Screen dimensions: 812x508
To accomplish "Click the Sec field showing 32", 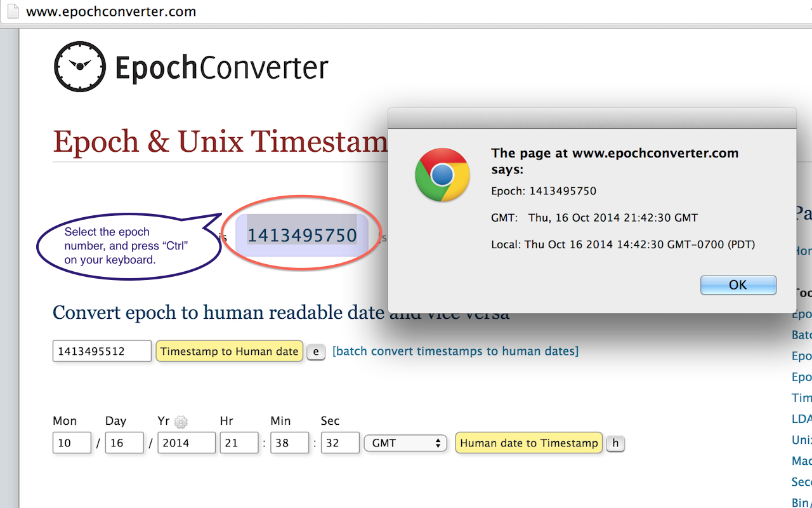I will pyautogui.click(x=340, y=443).
